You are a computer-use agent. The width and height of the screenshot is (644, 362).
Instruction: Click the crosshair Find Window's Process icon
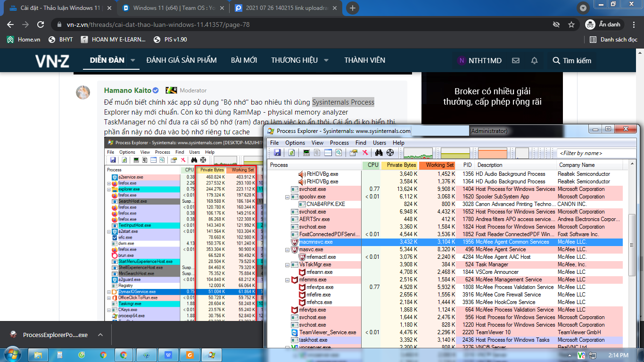(390, 153)
